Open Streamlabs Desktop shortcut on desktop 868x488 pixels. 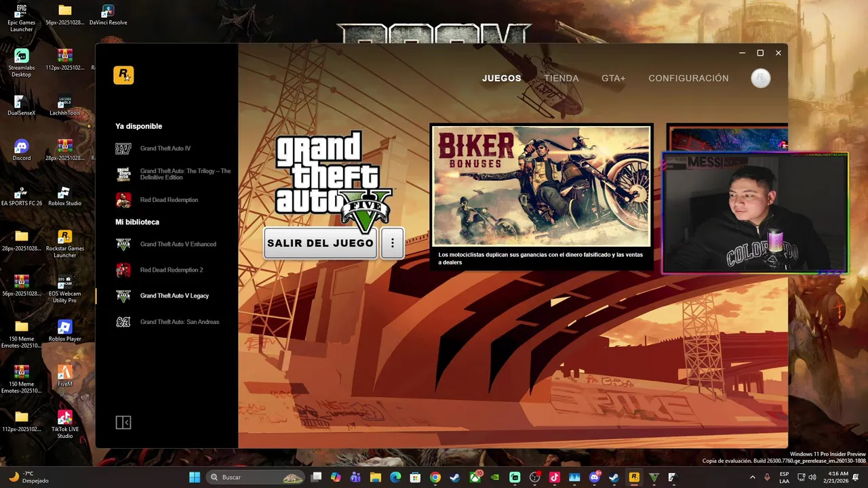click(x=22, y=63)
